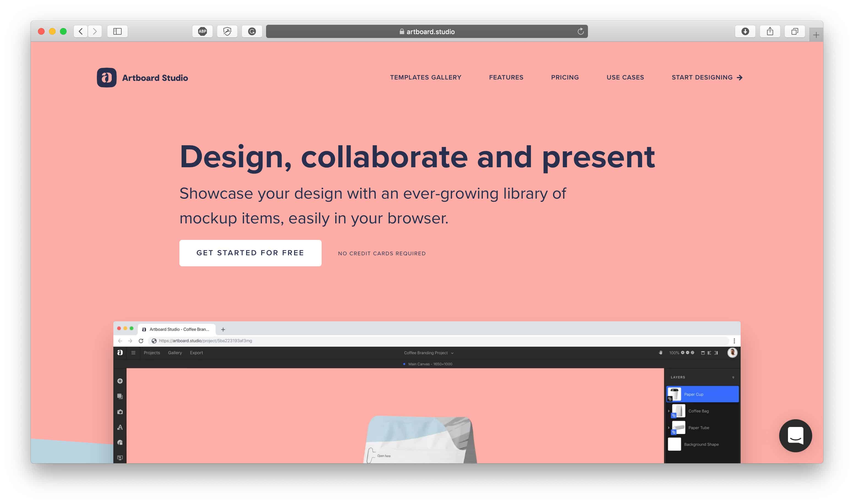
Task: Click Get Started For Free button
Action: pyautogui.click(x=250, y=253)
